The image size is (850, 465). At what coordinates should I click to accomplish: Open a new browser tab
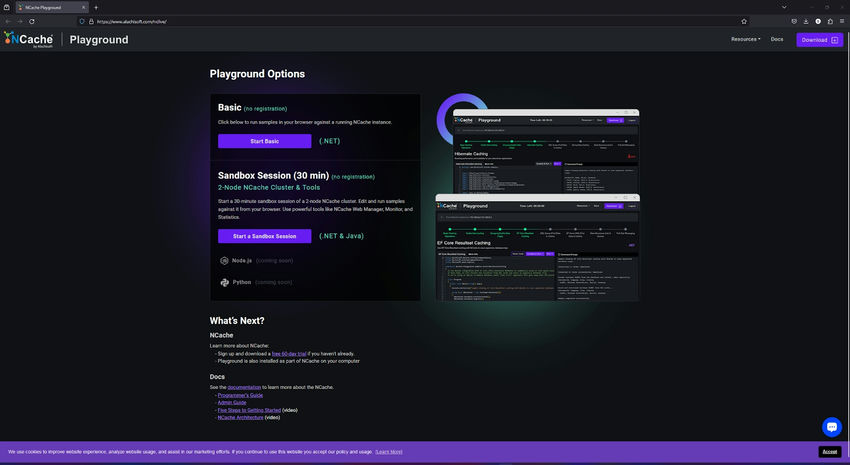(96, 7)
